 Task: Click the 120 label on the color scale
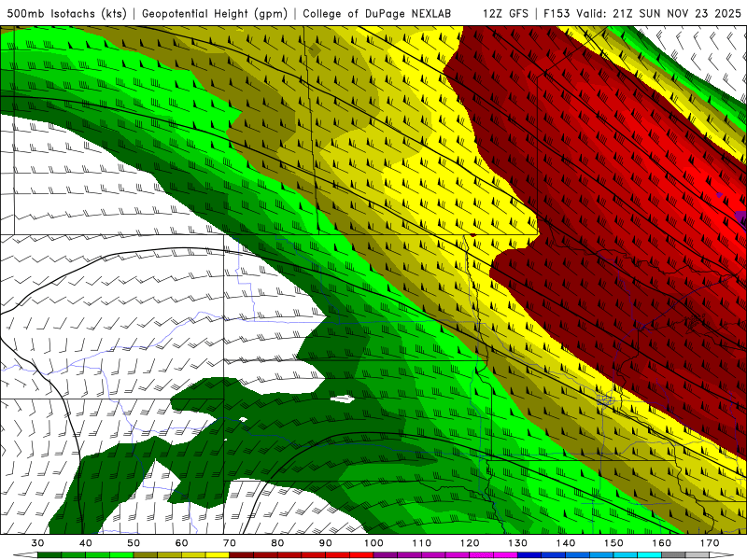coord(470,543)
